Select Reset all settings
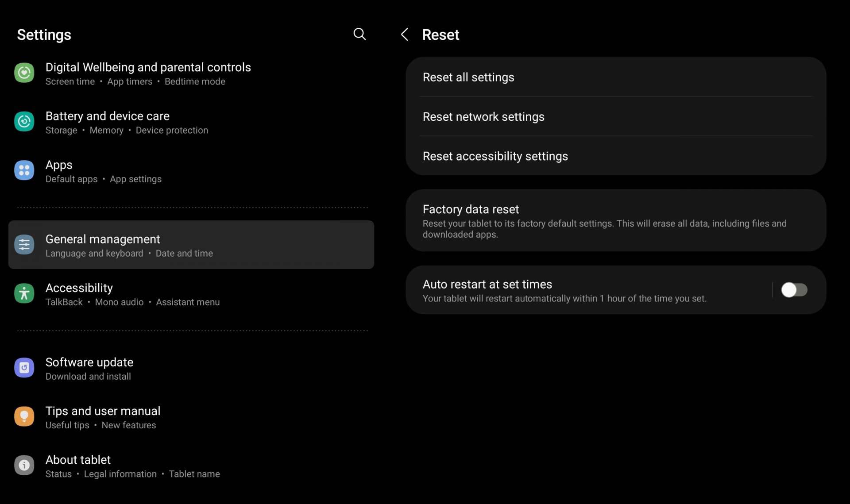Screen dimensions: 850x504 click(x=468, y=77)
